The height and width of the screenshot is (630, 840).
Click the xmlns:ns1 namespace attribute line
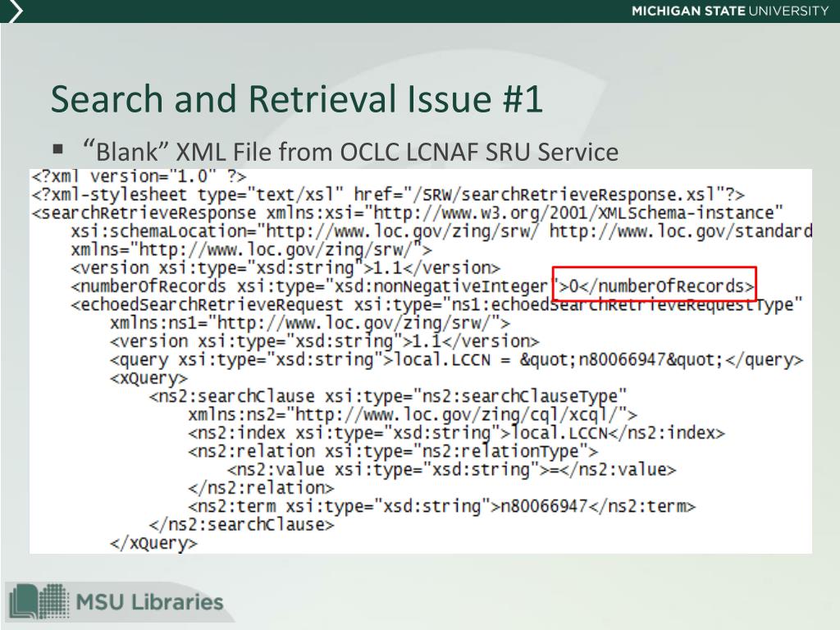(309, 323)
